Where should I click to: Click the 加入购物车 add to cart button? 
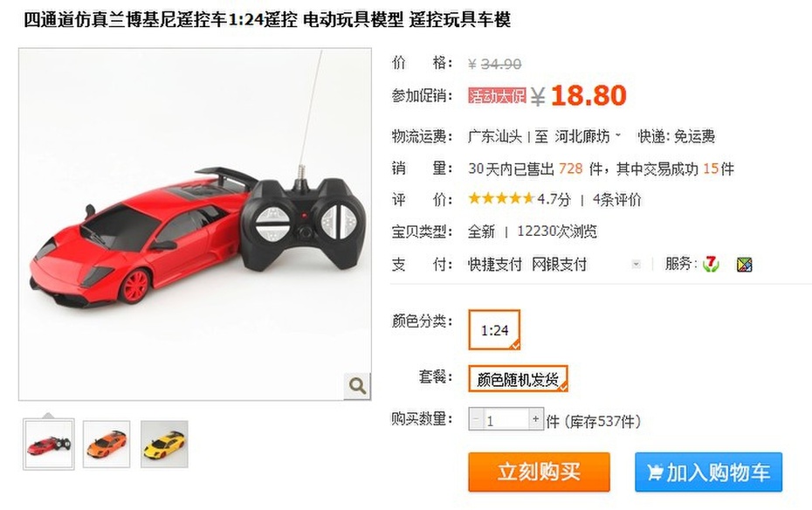coord(708,472)
